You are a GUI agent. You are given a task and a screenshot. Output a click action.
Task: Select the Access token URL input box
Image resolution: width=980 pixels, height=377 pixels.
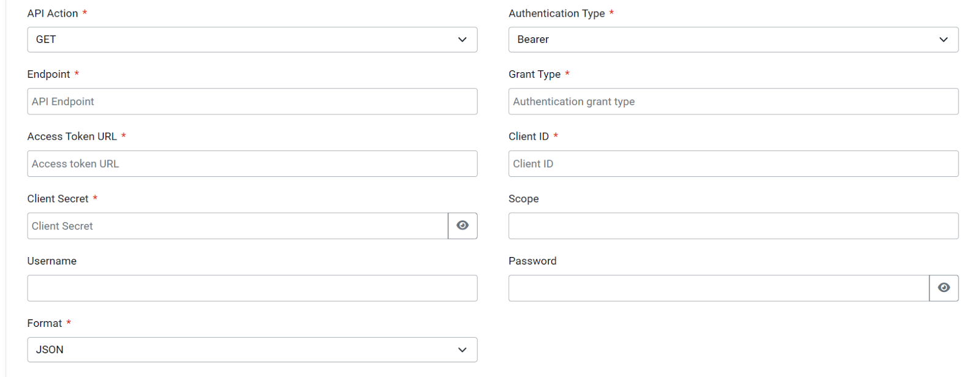pos(252,164)
